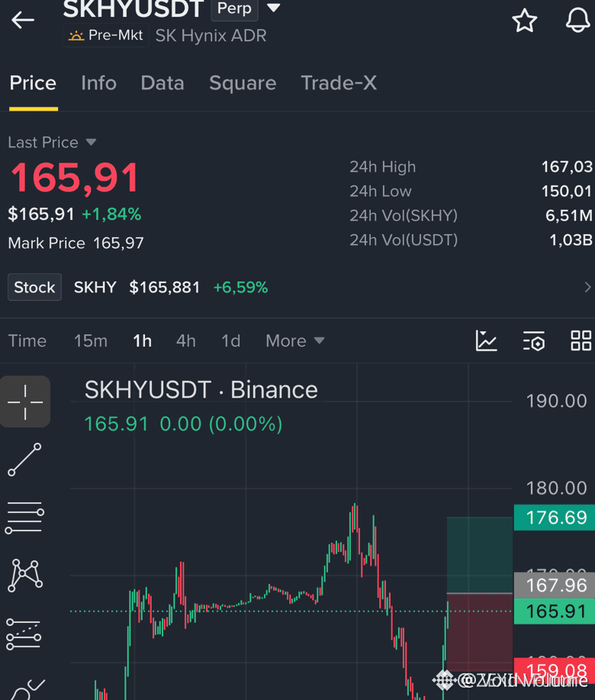Image resolution: width=595 pixels, height=700 pixels.
Task: Click the 167.96 entry price label
Action: tap(555, 585)
